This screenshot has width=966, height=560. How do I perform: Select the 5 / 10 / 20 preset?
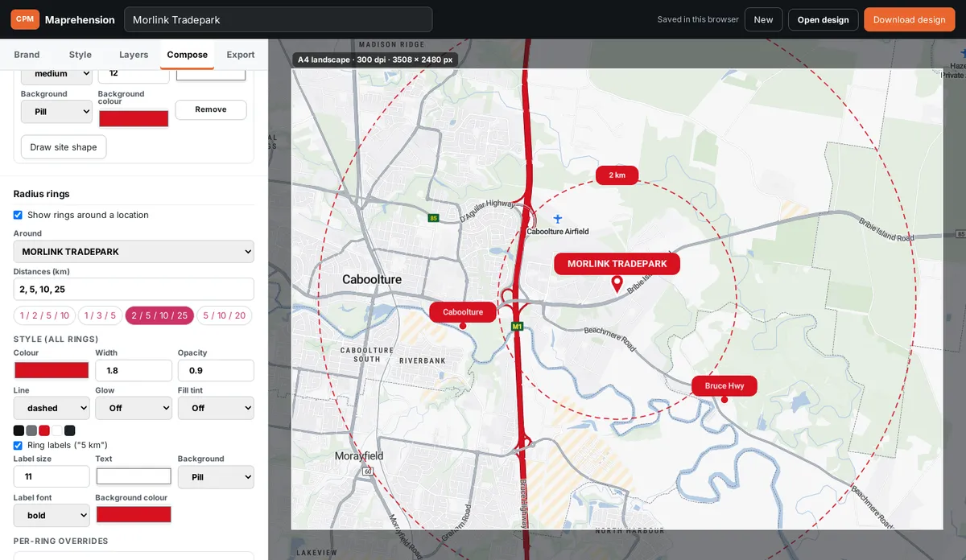(x=225, y=315)
